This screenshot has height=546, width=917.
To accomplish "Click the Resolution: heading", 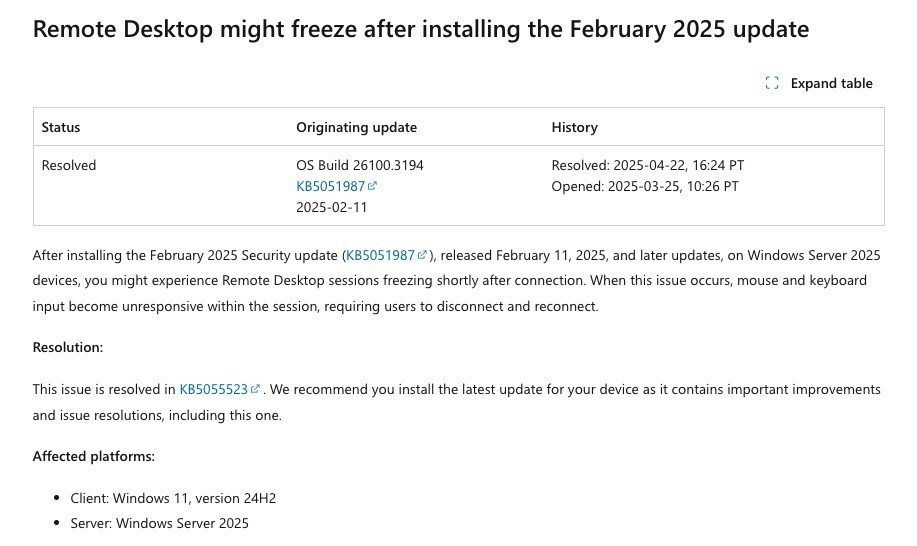I will click(68, 347).
